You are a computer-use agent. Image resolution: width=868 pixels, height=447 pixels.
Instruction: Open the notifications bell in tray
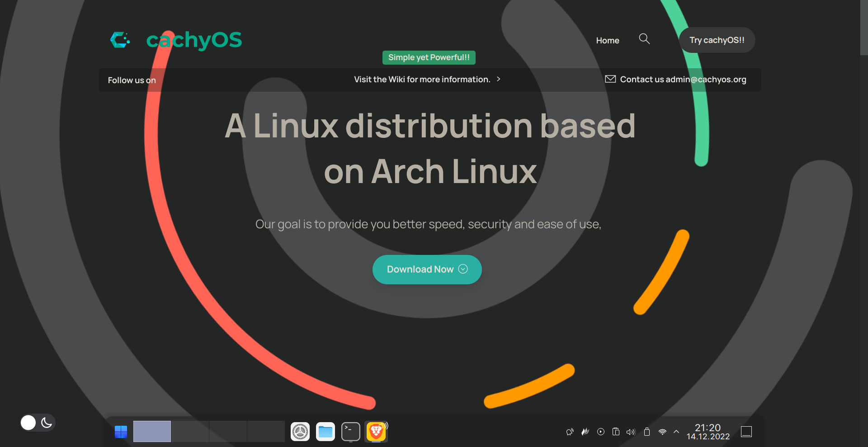coord(570,432)
